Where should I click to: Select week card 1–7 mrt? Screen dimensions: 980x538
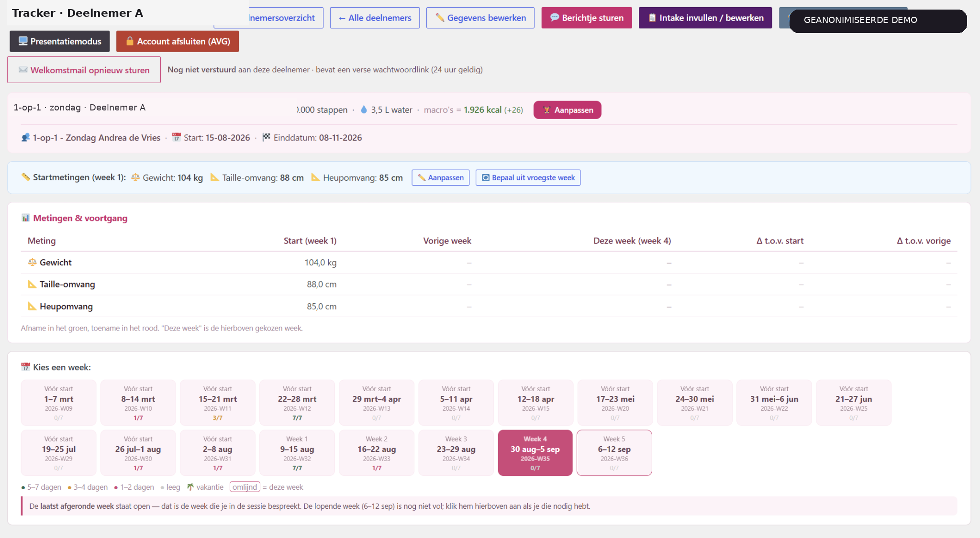58,403
